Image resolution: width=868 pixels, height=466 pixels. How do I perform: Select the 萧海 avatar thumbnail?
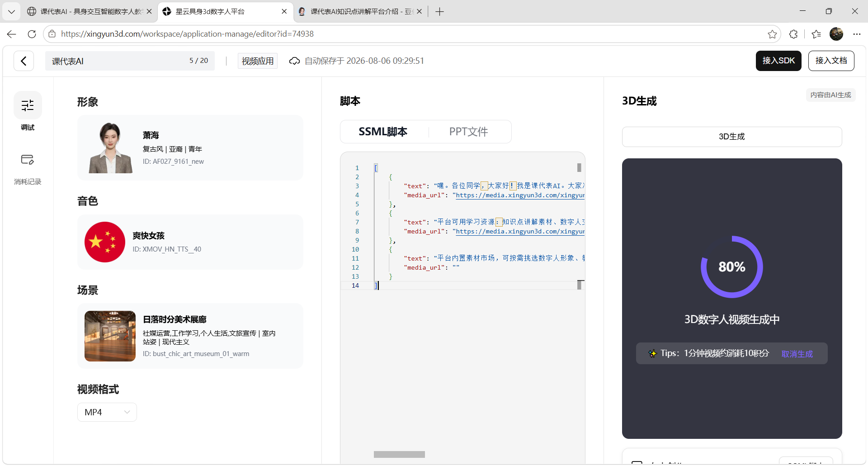tap(111, 147)
